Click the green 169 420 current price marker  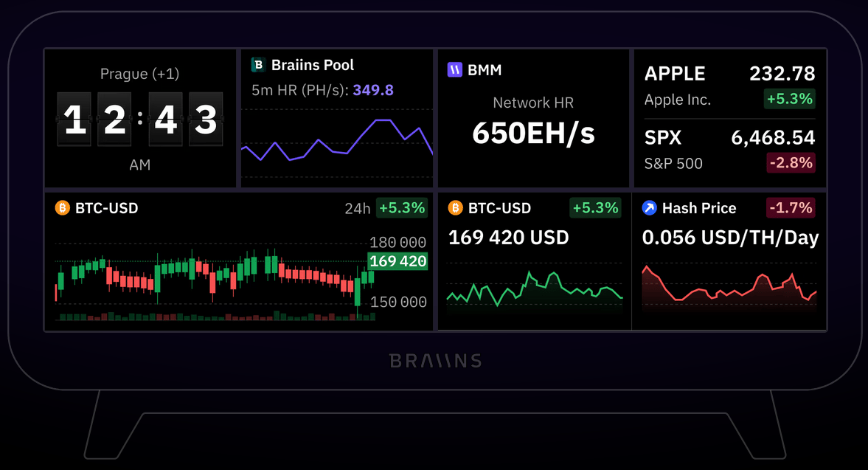tap(398, 261)
